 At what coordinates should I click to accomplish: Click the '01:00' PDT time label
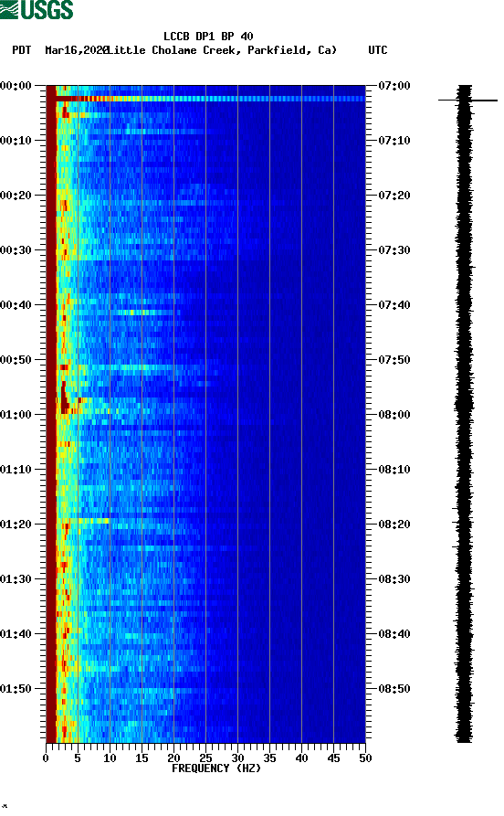pyautogui.click(x=16, y=414)
